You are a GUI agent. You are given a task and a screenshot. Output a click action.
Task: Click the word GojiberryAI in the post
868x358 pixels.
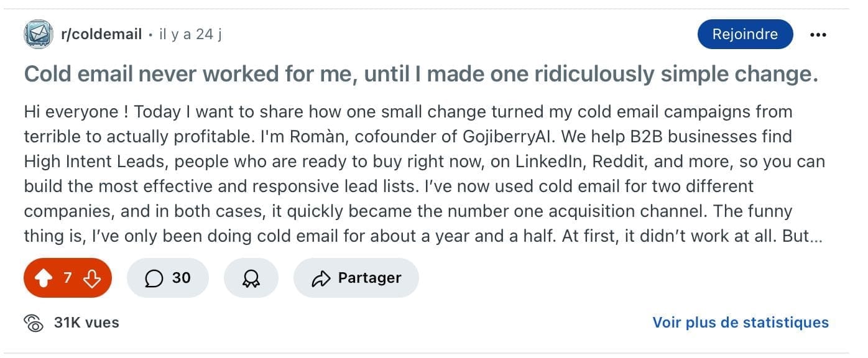[508, 136]
